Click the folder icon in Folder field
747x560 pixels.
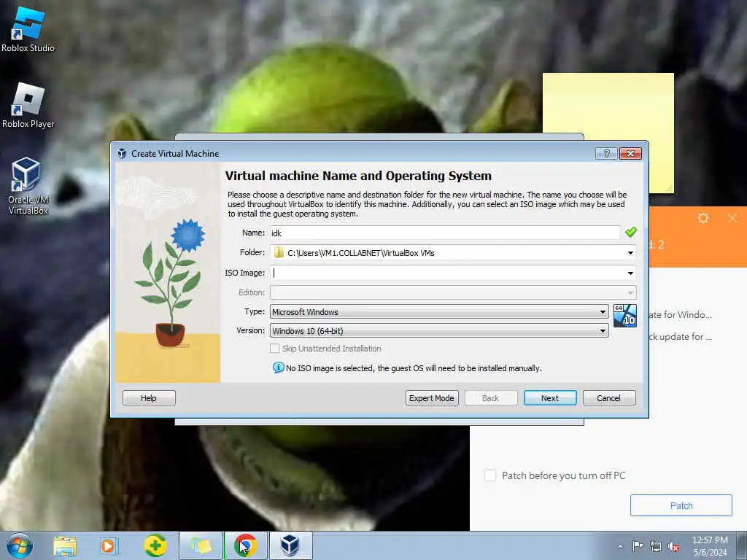(279, 252)
